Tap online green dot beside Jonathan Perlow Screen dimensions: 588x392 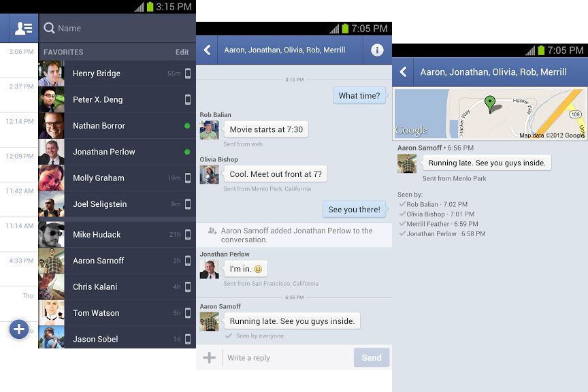coord(187,152)
